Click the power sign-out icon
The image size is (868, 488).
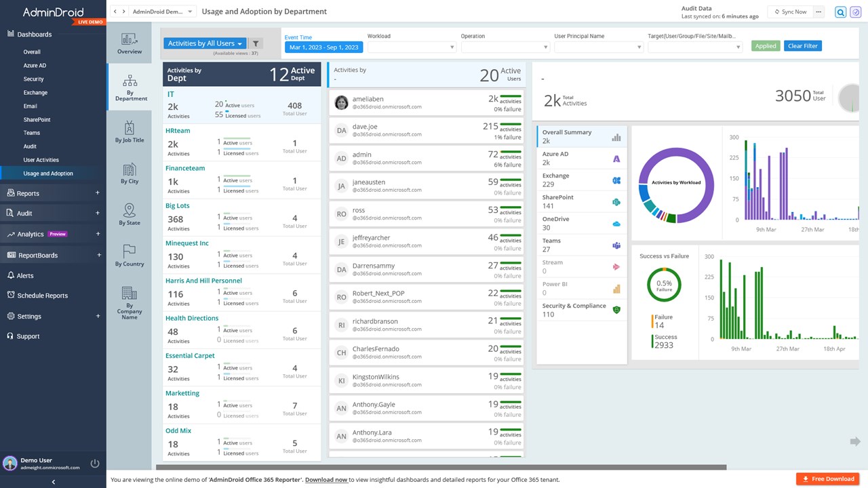coord(95,464)
